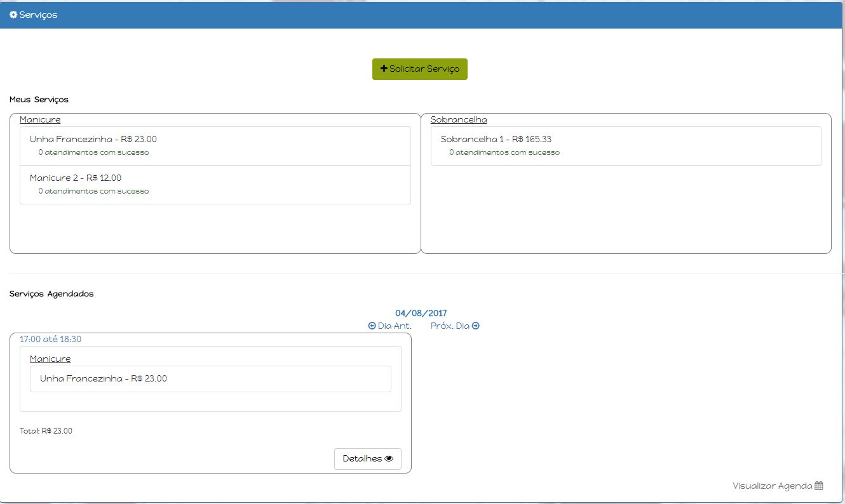Go to previous day with Dia Ant.
This screenshot has height=504, width=845.
pos(394,326)
